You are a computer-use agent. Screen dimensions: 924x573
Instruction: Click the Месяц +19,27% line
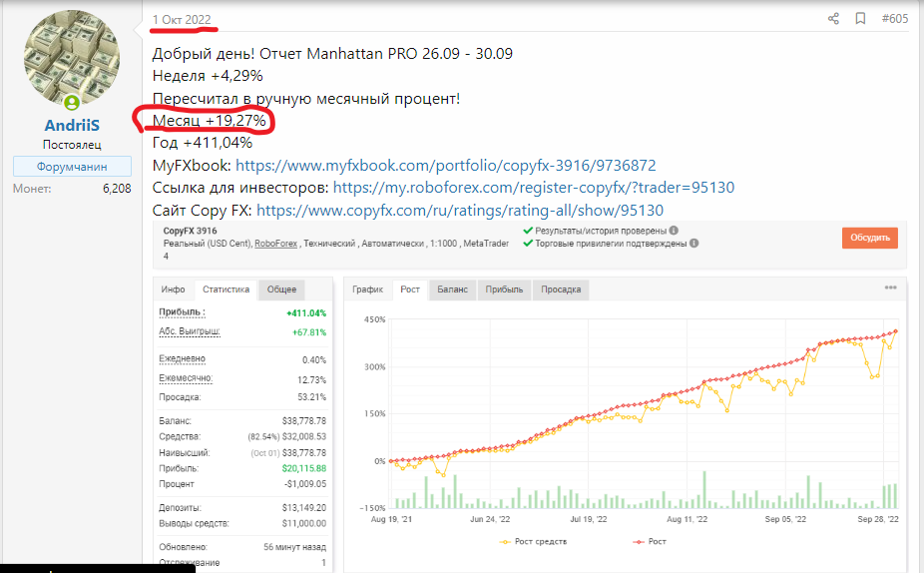(210, 121)
